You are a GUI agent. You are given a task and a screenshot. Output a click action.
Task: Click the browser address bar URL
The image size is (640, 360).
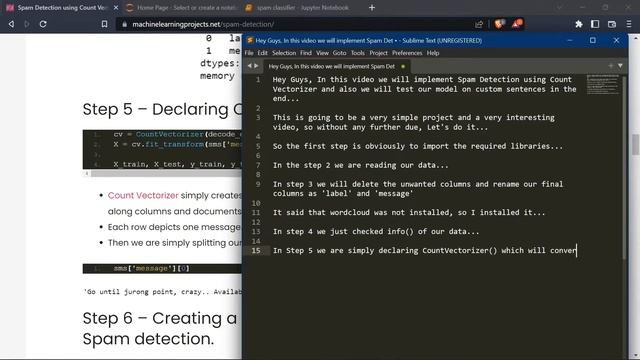click(203, 24)
